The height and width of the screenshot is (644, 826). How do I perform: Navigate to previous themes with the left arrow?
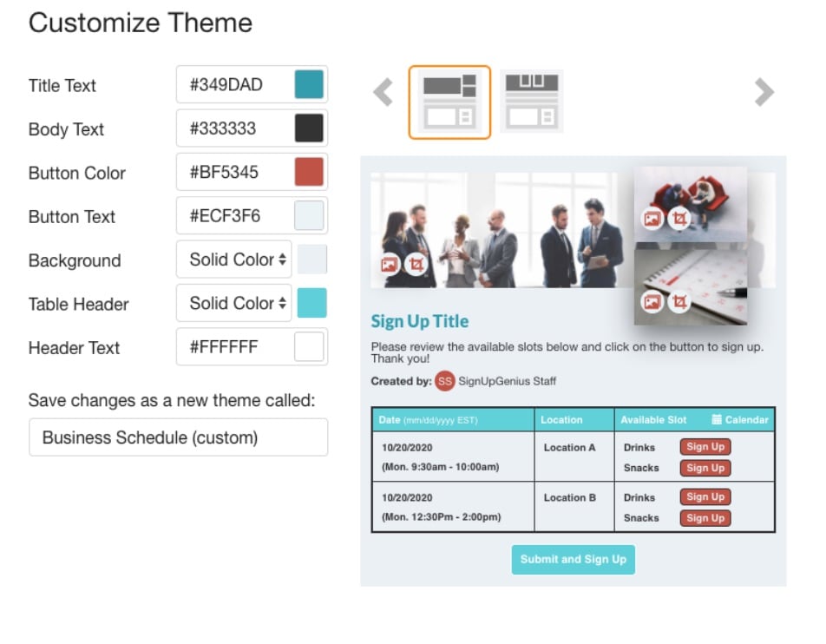pos(382,91)
